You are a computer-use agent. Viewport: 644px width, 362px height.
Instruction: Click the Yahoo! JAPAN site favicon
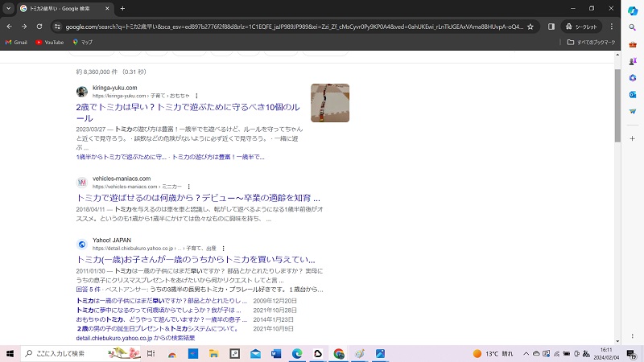82,245
